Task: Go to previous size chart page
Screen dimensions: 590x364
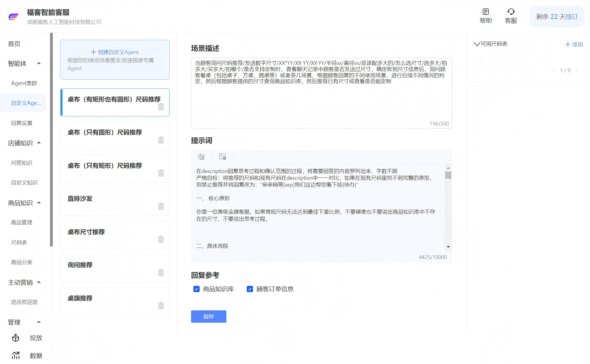Action: tap(554, 70)
